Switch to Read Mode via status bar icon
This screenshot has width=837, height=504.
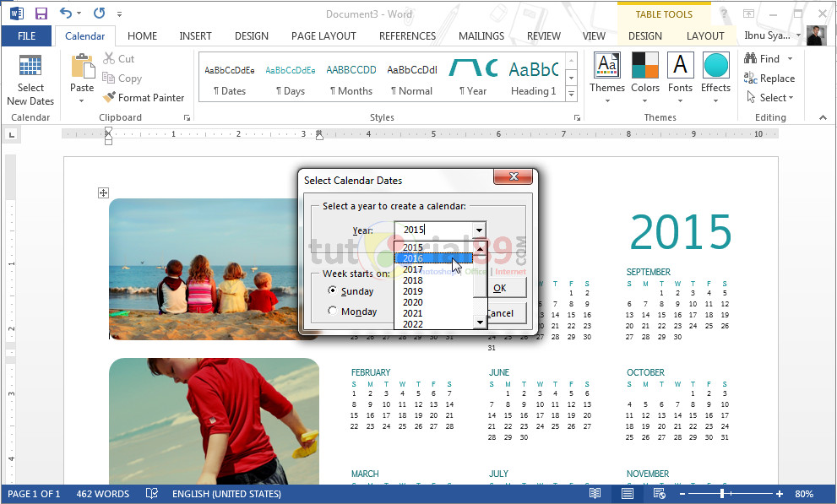click(595, 493)
